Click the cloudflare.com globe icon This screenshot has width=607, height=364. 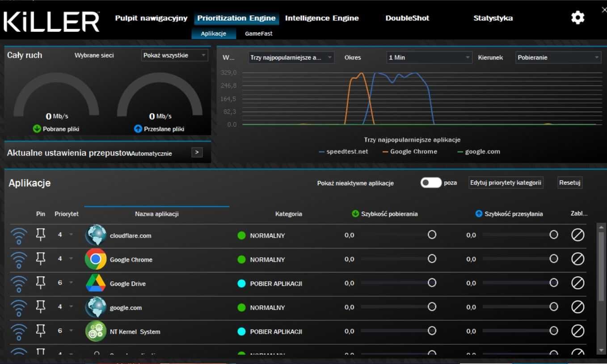point(96,235)
